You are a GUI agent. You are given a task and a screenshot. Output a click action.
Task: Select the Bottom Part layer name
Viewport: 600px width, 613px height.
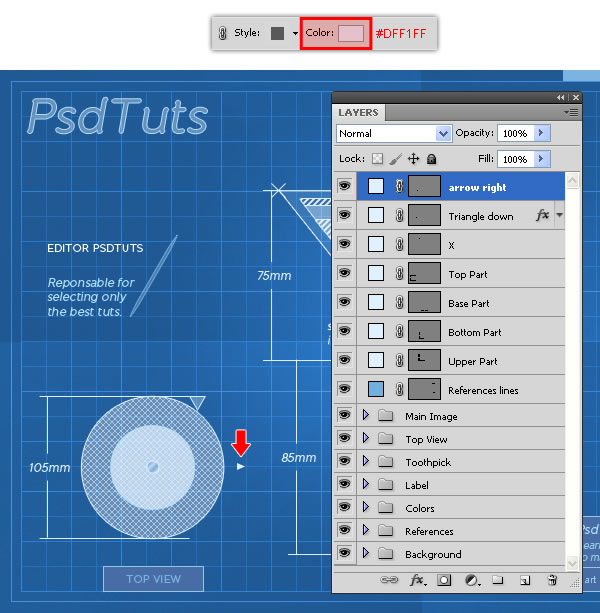coord(475,333)
